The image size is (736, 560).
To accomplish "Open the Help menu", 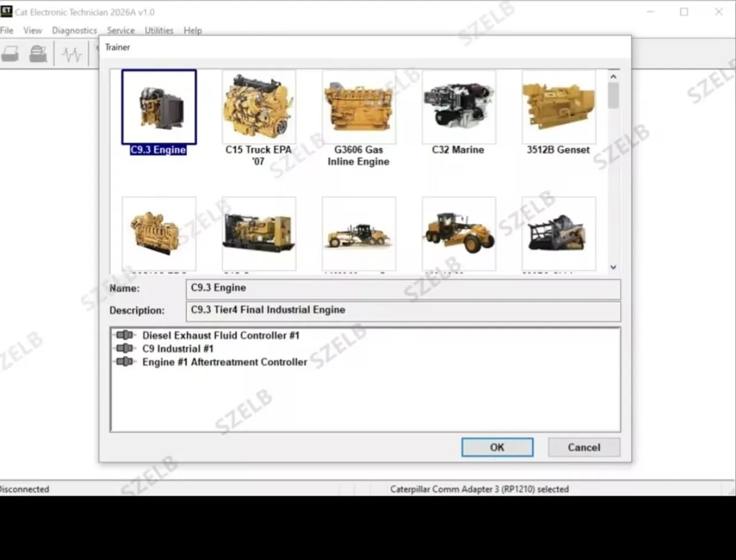I will [193, 30].
